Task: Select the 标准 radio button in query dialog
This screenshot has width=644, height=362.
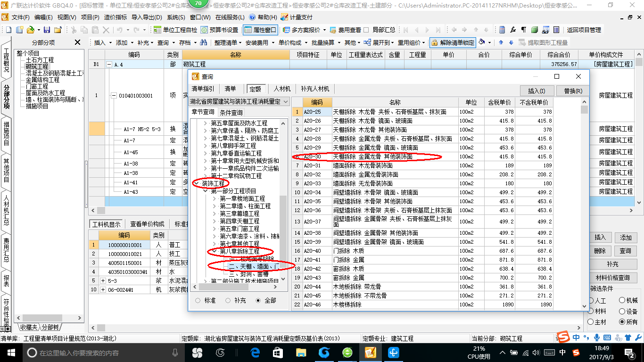Action: 198,300
